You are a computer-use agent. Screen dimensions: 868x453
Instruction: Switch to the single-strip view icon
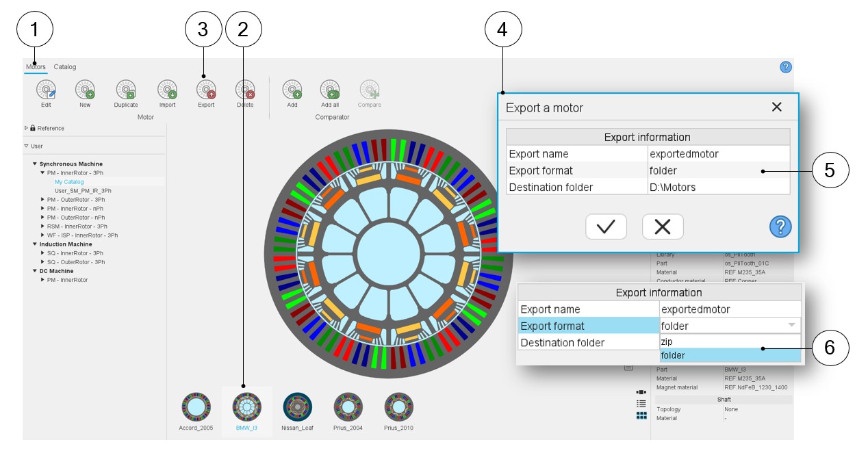pos(641,392)
